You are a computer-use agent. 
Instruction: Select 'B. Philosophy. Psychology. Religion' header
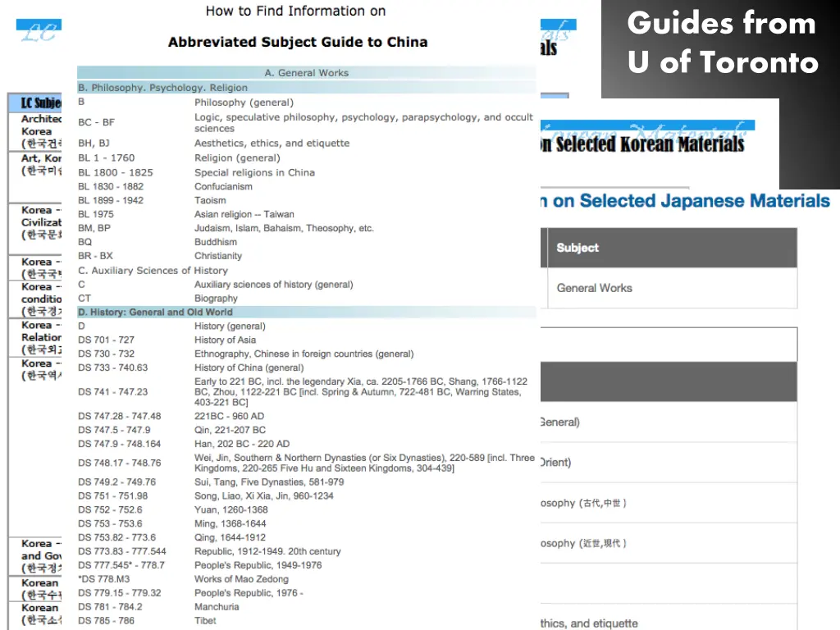(307, 87)
